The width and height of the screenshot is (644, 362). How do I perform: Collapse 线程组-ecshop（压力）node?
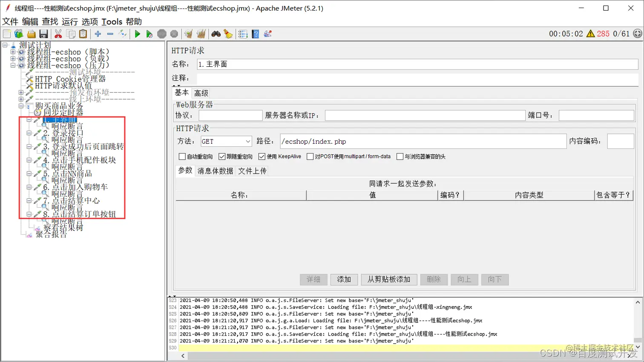click(13, 66)
